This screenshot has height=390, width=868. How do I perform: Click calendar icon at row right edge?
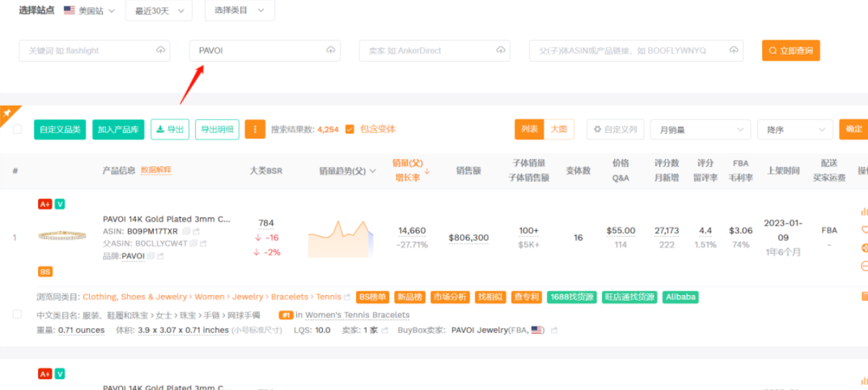click(x=864, y=296)
